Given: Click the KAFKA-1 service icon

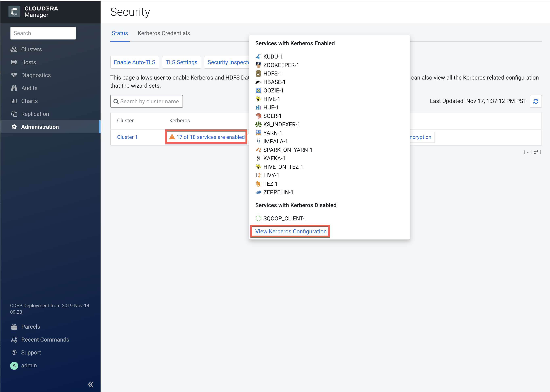Looking at the screenshot, I should click(x=258, y=158).
